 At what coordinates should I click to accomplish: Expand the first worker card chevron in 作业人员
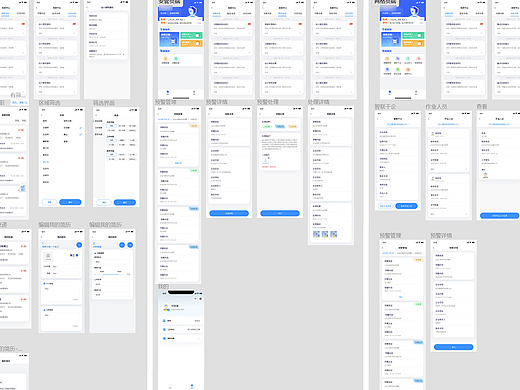click(x=466, y=169)
